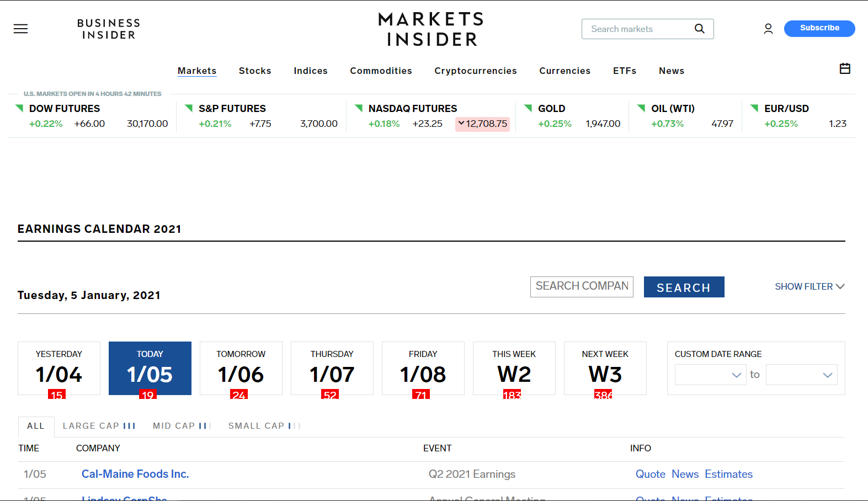Open the GOLD ticker
The image size is (868, 501).
click(x=552, y=109)
